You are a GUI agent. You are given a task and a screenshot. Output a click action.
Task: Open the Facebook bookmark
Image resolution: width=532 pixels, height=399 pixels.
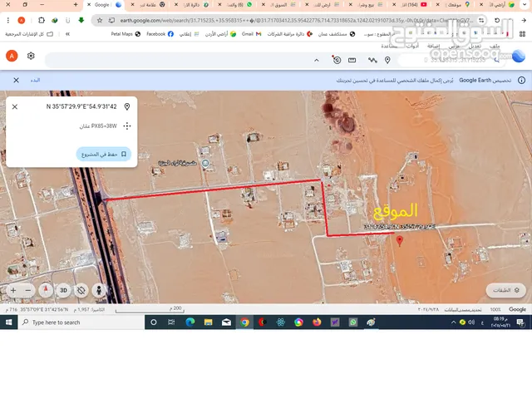coord(160,34)
